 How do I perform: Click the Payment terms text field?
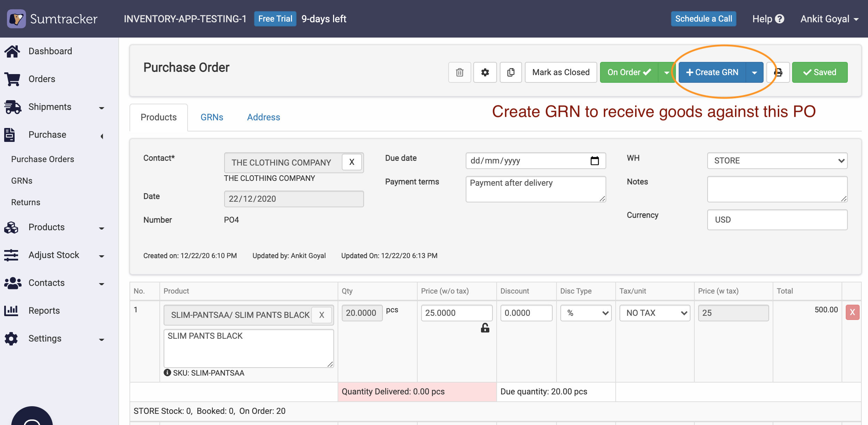[x=535, y=189]
